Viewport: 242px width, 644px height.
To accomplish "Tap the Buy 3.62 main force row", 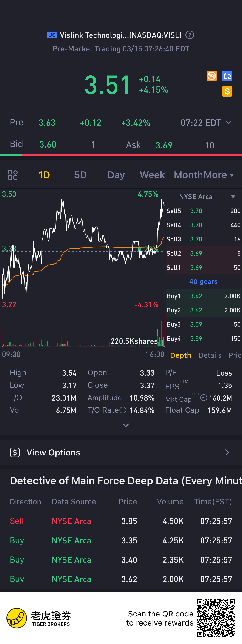I will (121, 579).
